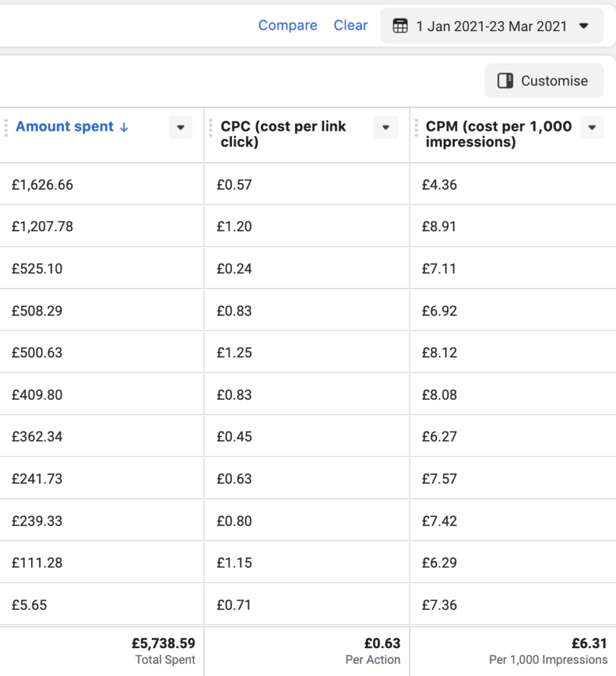Click the columns icon on the Customise button
The width and height of the screenshot is (616, 676).
point(505,81)
